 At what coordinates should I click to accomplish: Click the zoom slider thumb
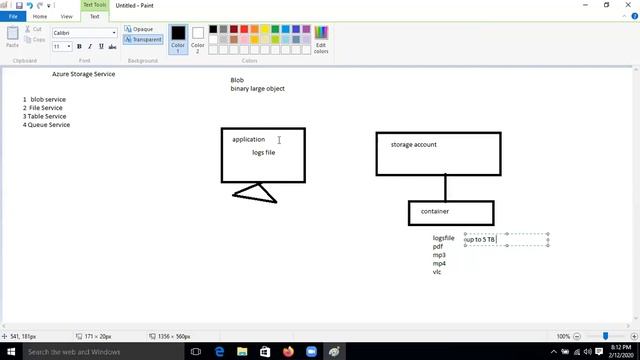point(606,336)
